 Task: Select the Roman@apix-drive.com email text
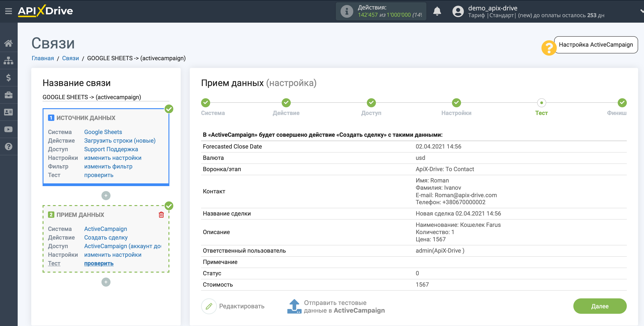pyautogui.click(x=466, y=195)
